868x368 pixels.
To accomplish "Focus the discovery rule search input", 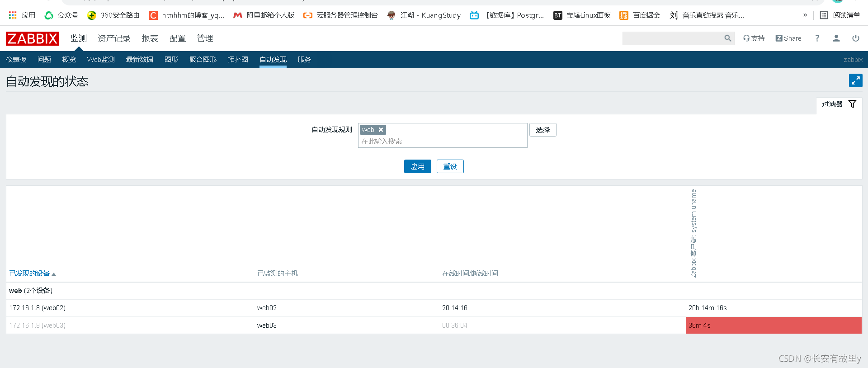I will [x=443, y=142].
